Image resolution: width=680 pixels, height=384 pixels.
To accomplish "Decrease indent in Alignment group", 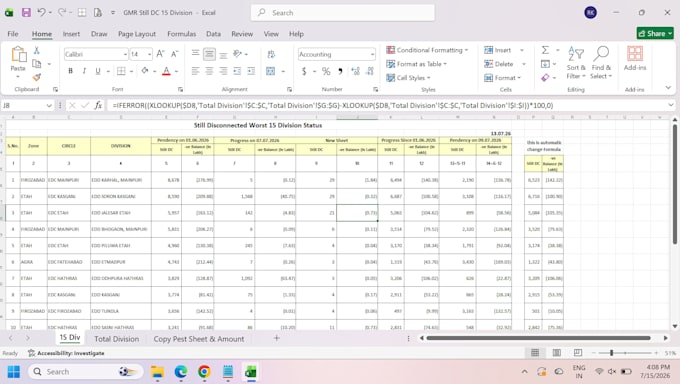I will click(x=237, y=71).
